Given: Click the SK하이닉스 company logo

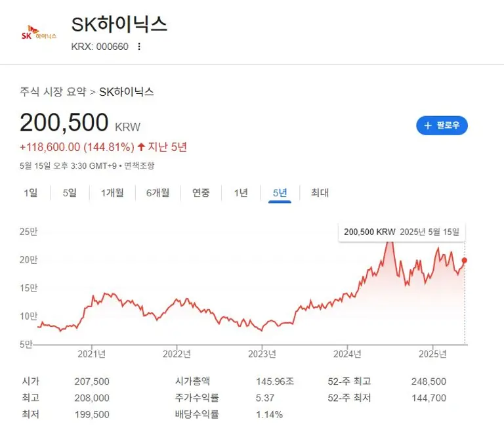Looking at the screenshot, I should [x=39, y=33].
